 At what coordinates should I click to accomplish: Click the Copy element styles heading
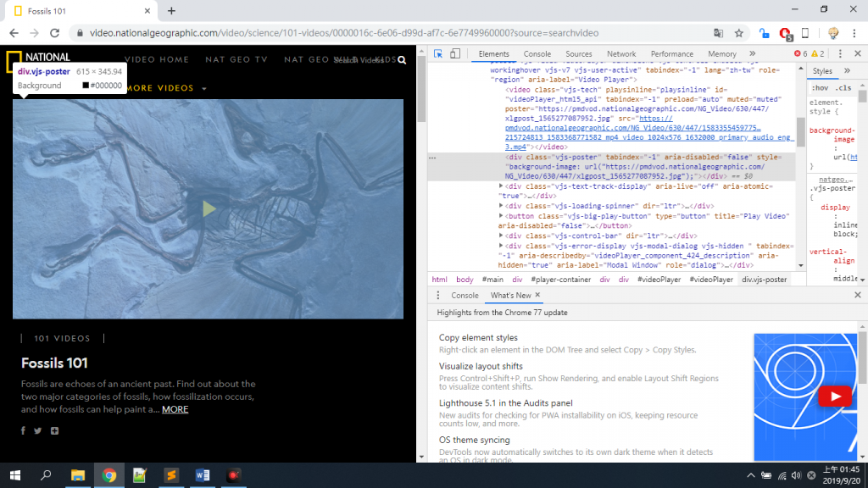click(x=478, y=337)
